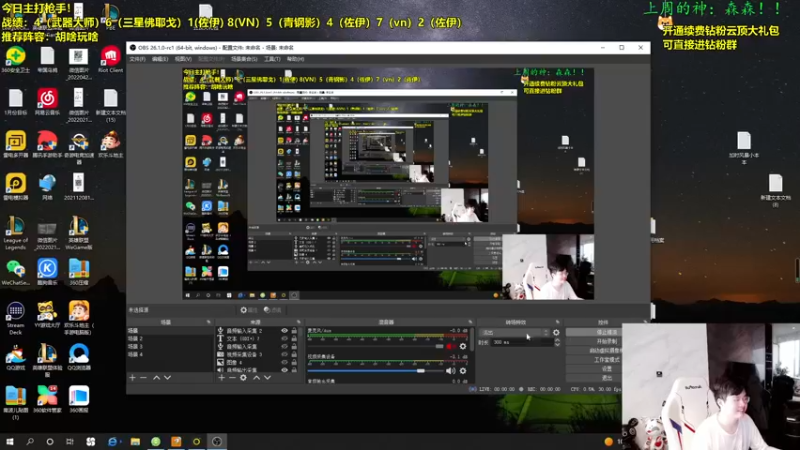Image resolution: width=800 pixels, height=450 pixels.
Task: Open the scene transition type dropdown
Action: click(515, 333)
